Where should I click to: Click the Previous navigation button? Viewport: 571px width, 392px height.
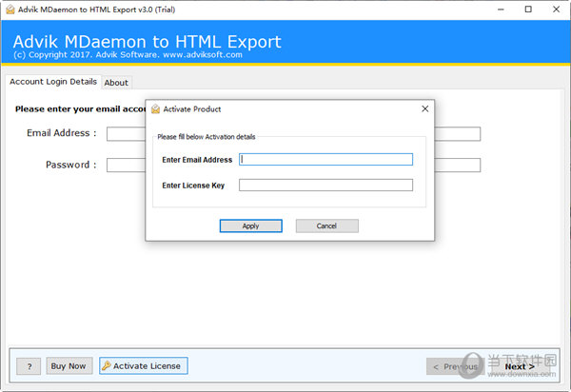pos(455,366)
